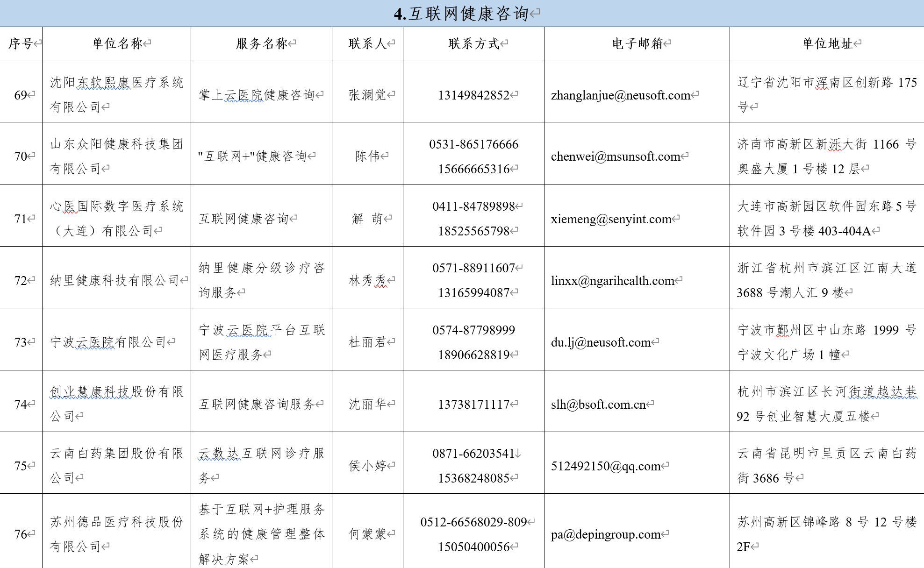Click company 心医国际数字医疗系统

[x=117, y=206]
